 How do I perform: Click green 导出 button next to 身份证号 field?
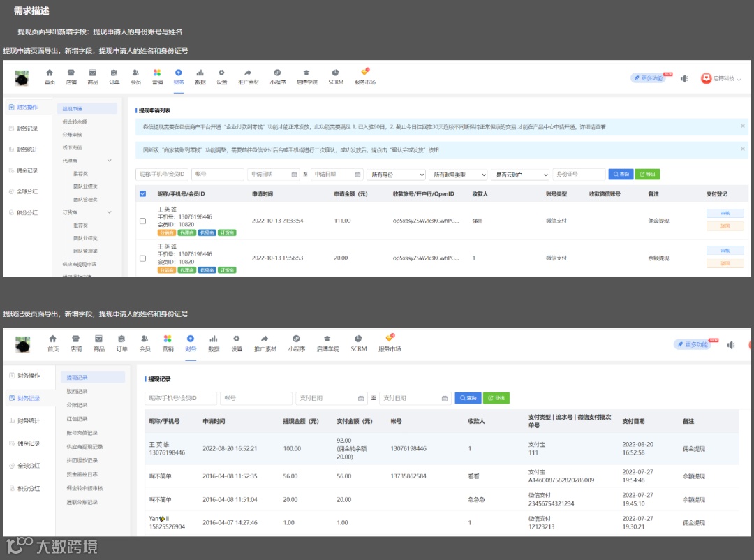click(647, 174)
